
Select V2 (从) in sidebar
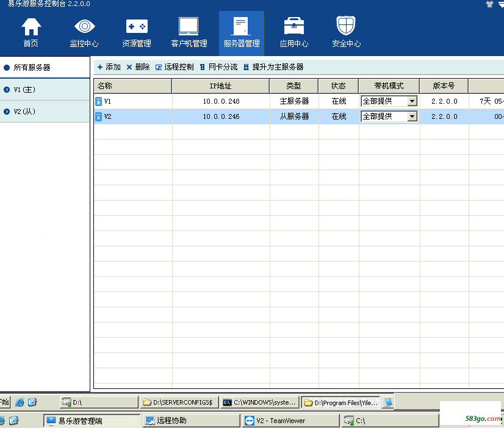[x=45, y=112]
